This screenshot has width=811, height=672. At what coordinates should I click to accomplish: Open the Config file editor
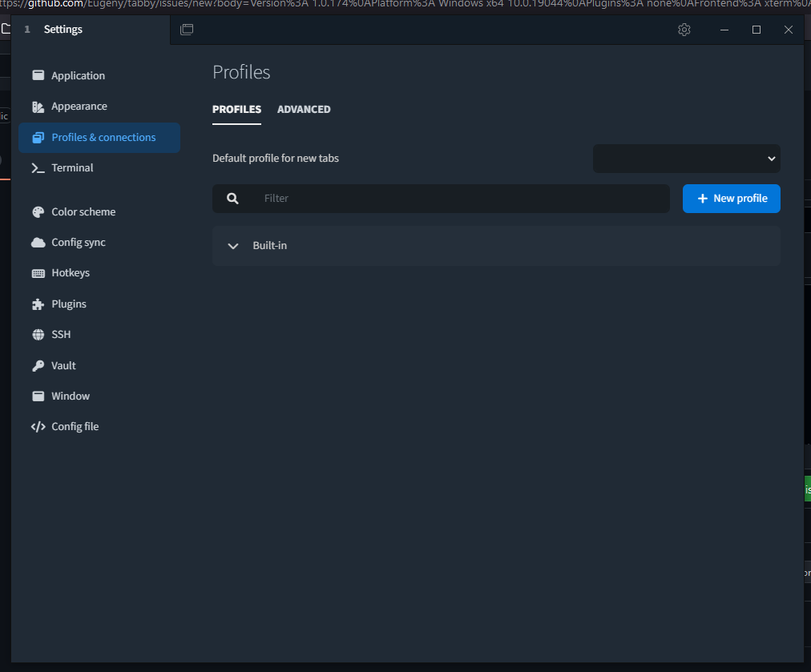[x=74, y=426]
